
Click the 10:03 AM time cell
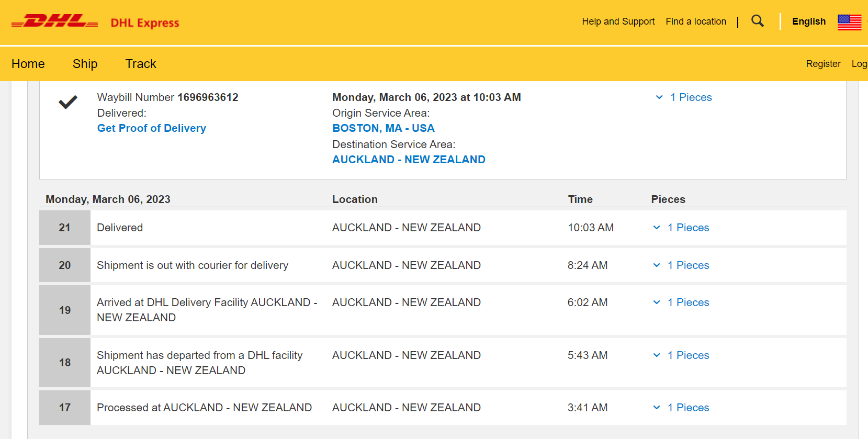click(591, 228)
